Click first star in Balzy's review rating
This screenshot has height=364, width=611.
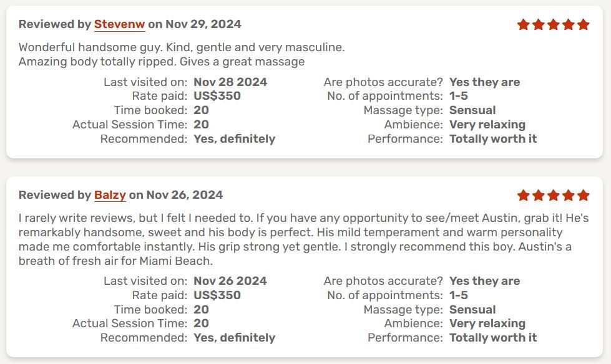(x=524, y=195)
